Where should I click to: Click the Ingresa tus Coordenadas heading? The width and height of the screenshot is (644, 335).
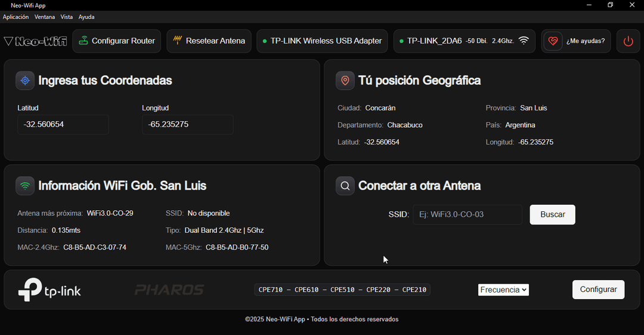pos(105,80)
